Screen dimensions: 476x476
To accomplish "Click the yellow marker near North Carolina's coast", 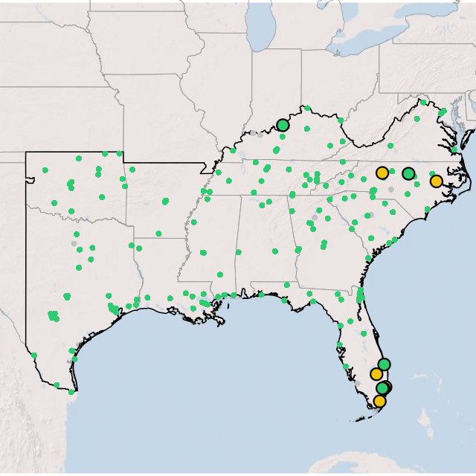I will (x=437, y=181).
